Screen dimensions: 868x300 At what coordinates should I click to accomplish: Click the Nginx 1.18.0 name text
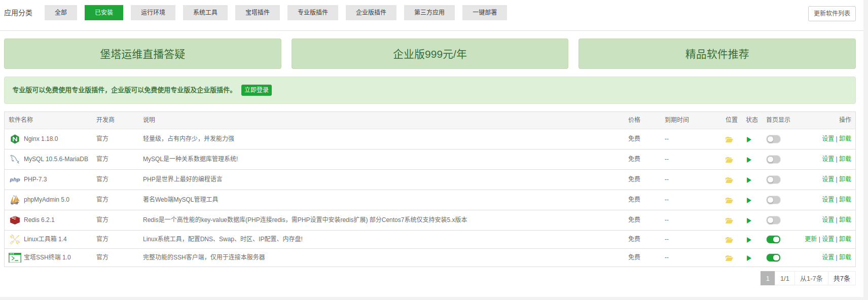41,139
